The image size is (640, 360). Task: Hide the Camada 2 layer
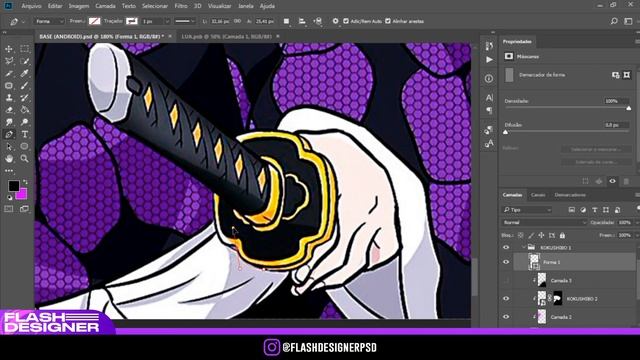click(x=506, y=317)
